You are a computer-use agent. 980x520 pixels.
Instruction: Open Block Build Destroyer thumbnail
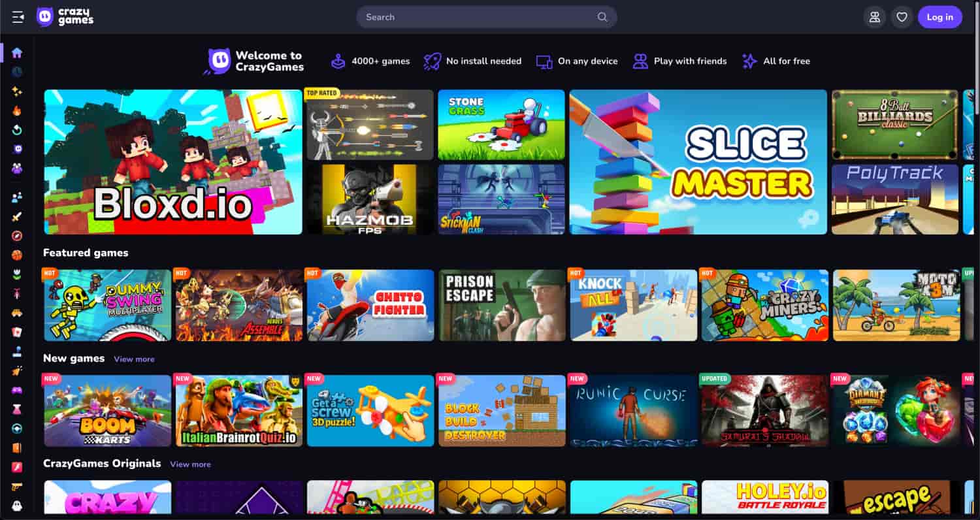[502, 410]
